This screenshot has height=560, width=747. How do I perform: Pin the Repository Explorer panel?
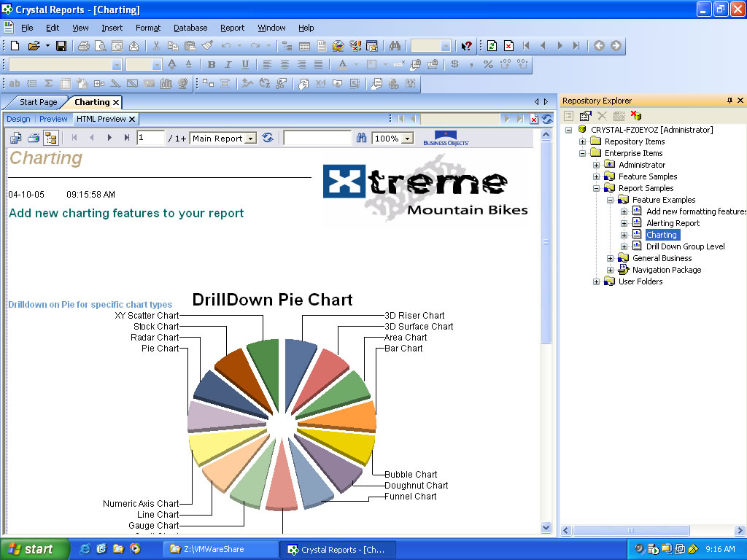click(x=729, y=101)
